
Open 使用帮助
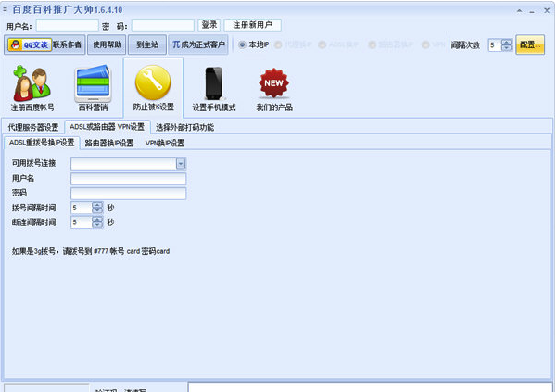pyautogui.click(x=107, y=44)
